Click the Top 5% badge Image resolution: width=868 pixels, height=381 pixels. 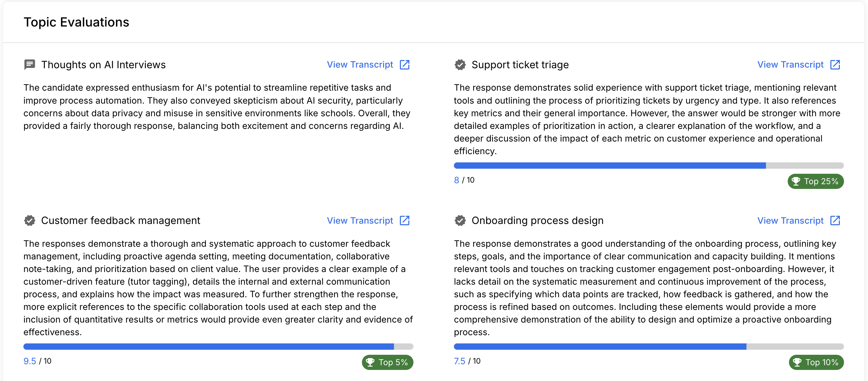[387, 362]
